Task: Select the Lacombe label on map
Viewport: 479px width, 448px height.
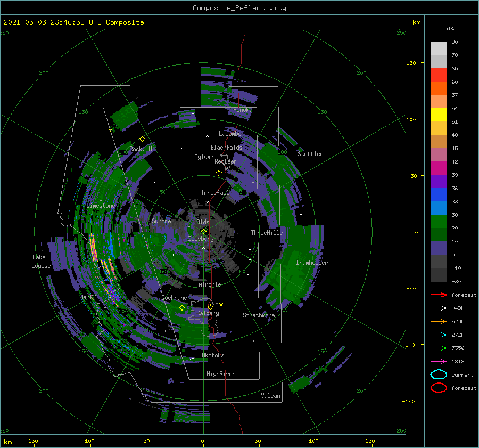Action: tap(230, 134)
